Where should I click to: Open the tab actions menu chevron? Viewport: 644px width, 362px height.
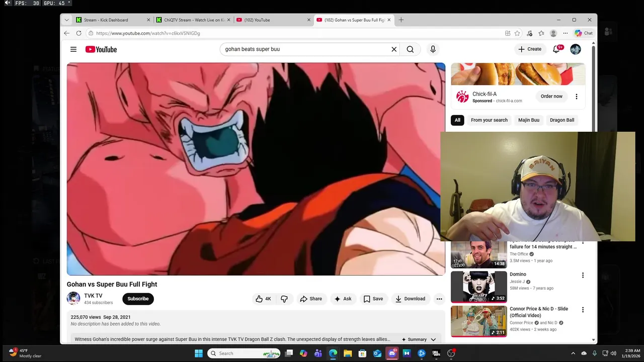(66, 20)
